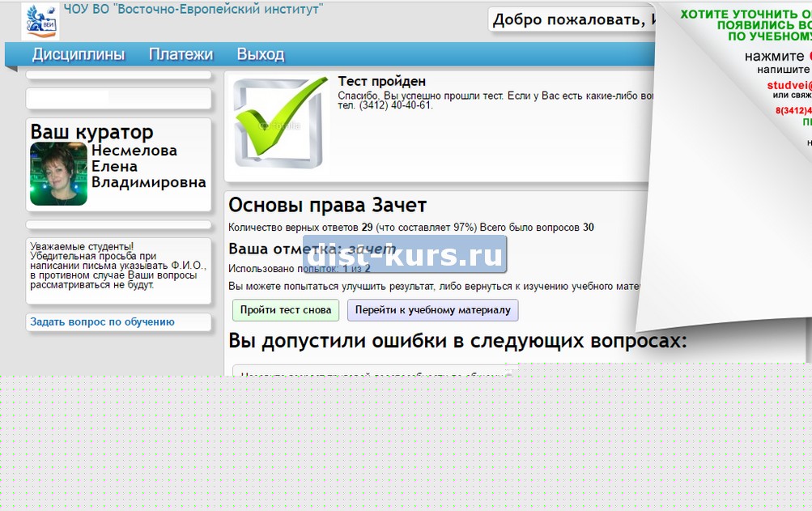Click the studvei email on the page curl
Viewport: 812px width, 511px height.
(x=789, y=85)
